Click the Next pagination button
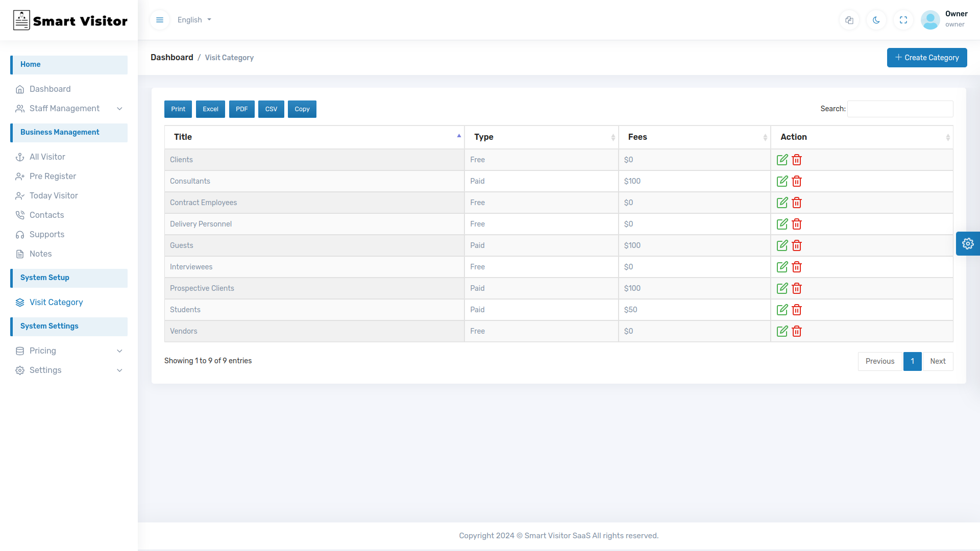The image size is (980, 551). (938, 361)
